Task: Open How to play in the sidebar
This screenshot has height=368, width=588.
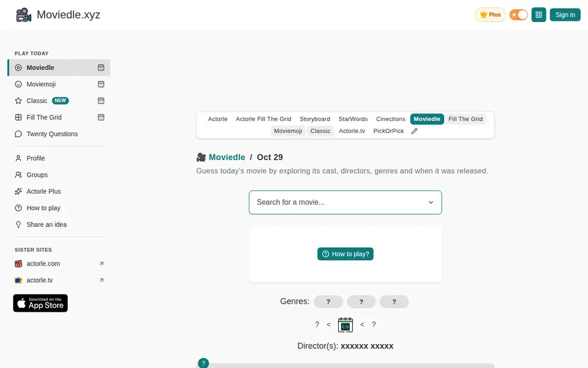Action: click(43, 208)
